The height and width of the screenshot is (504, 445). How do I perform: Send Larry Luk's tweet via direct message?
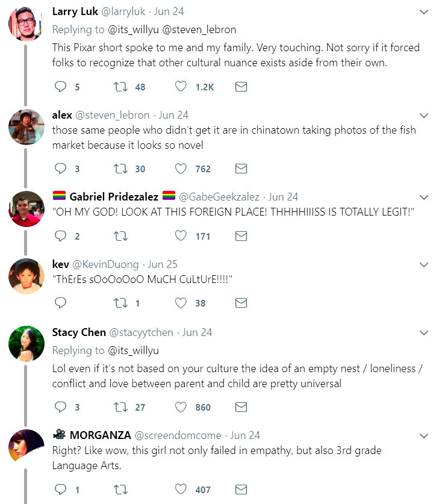click(x=241, y=87)
